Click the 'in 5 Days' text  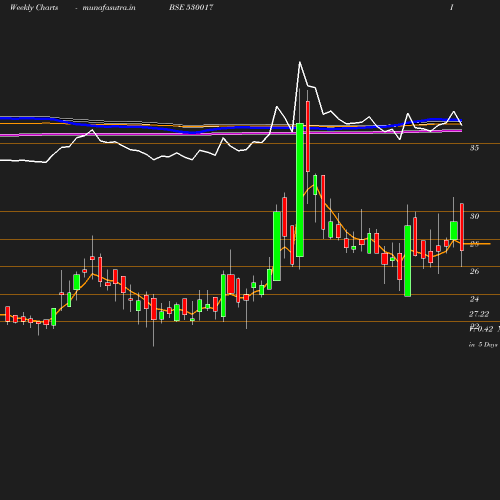[x=483, y=345]
